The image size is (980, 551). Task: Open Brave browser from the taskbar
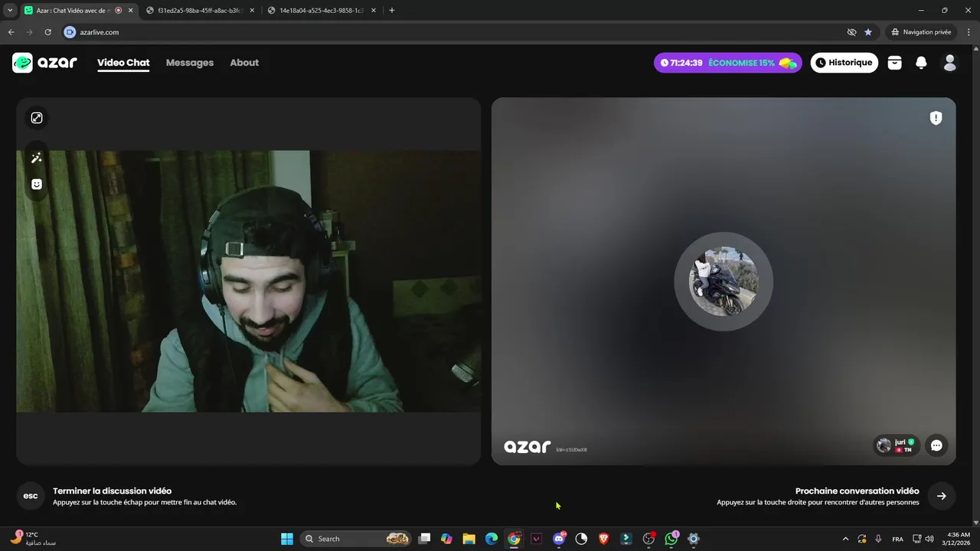pos(603,539)
